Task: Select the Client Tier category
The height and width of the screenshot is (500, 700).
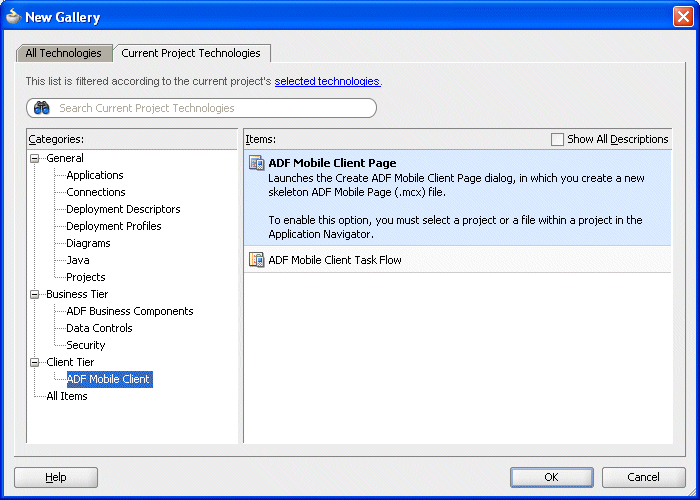Action: click(70, 362)
